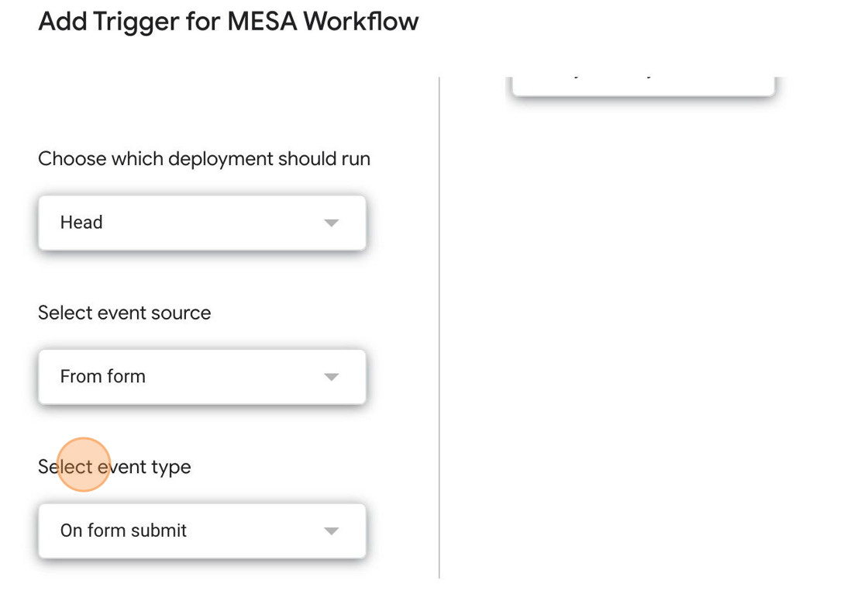The image size is (868, 598).
Task: Click the orange circular highlight marker
Action: (84, 465)
